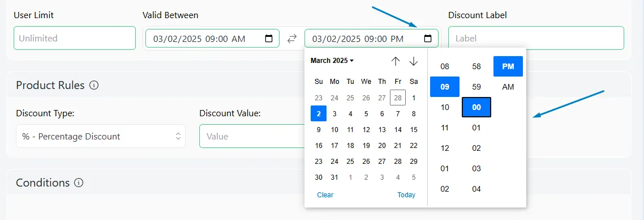Image resolution: width=644 pixels, height=220 pixels.
Task: Go to previous month with up arrow
Action: click(x=396, y=61)
